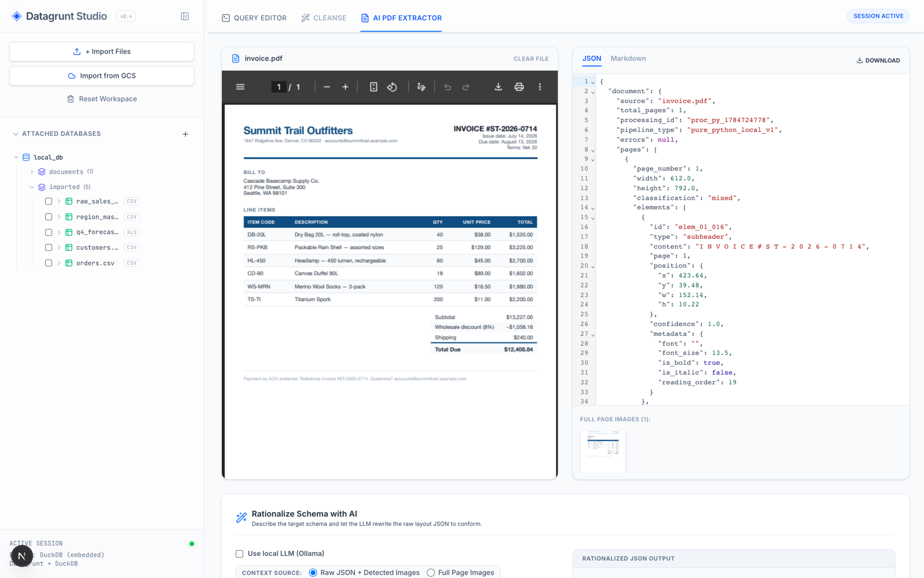This screenshot has width=924, height=578.
Task: Add an attached database with plus icon
Action: pyautogui.click(x=185, y=134)
